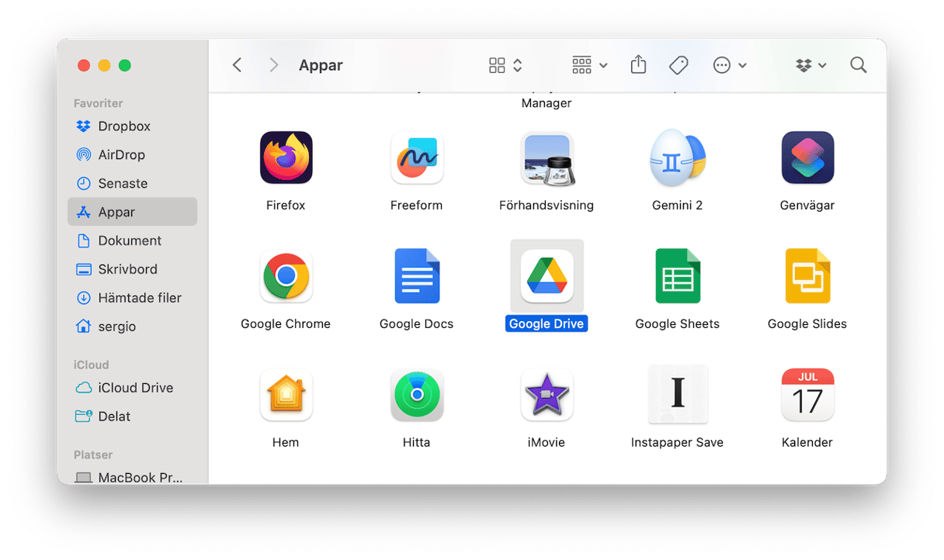The height and width of the screenshot is (560, 944).
Task: Open the grouping options dropdown
Action: coord(589,65)
